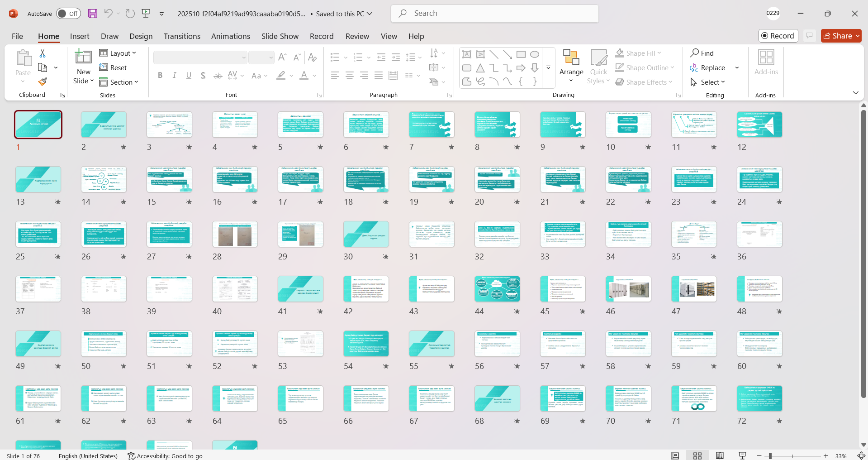
Task: Click the New Slide icon
Action: pos(83,57)
